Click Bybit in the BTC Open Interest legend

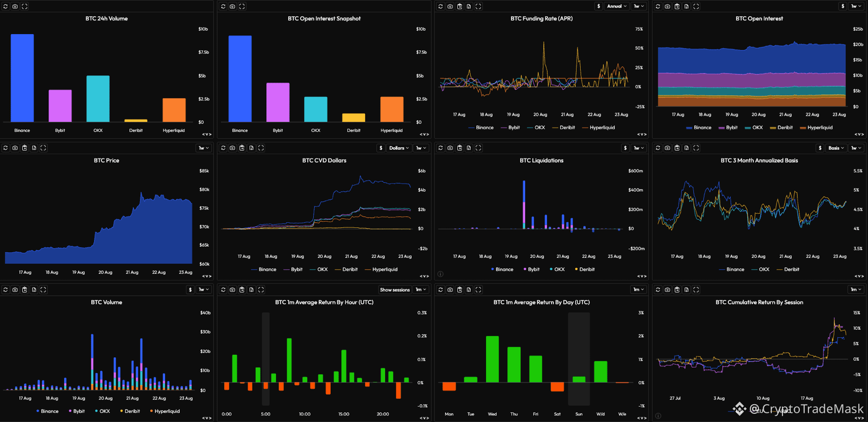[728, 128]
